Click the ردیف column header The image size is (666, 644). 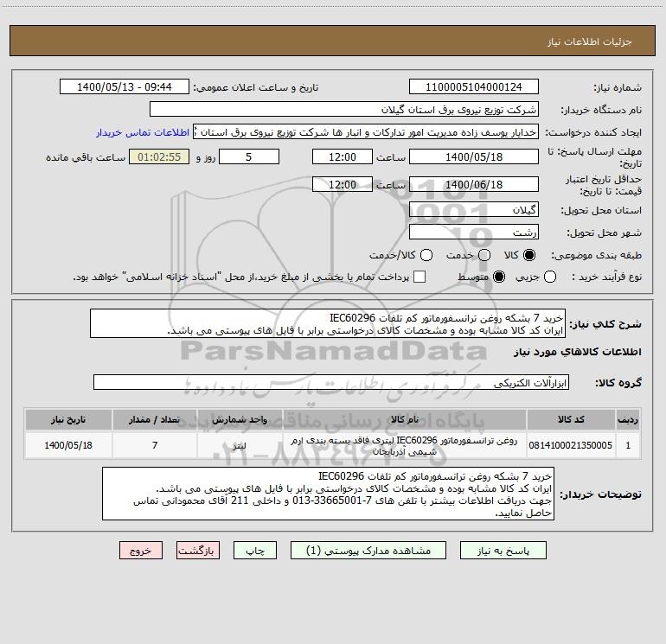click(x=628, y=420)
